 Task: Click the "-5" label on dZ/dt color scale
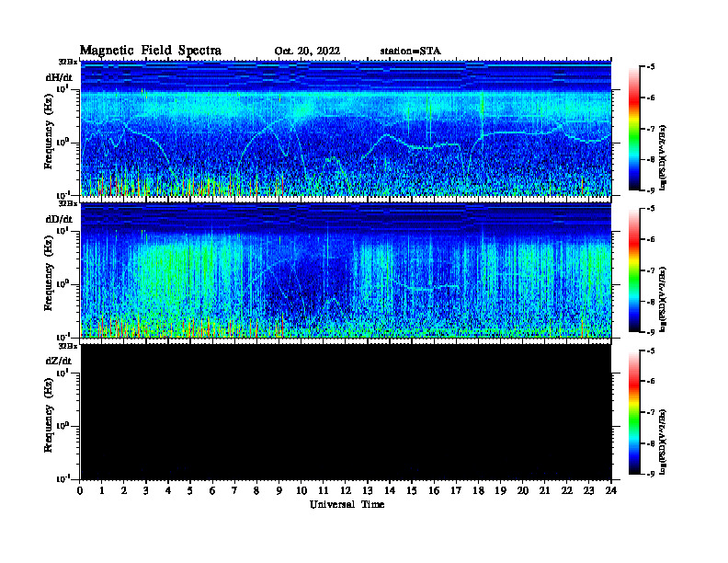pos(651,350)
